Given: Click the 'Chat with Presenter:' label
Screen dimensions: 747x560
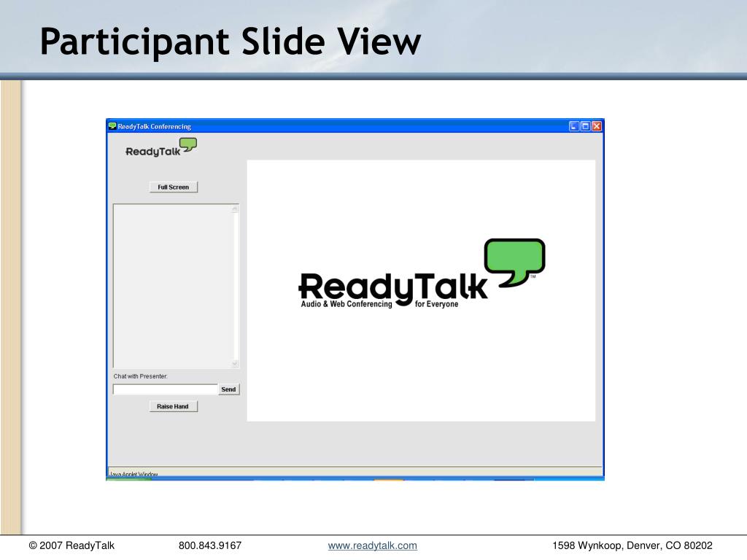Looking at the screenshot, I should tap(141, 376).
